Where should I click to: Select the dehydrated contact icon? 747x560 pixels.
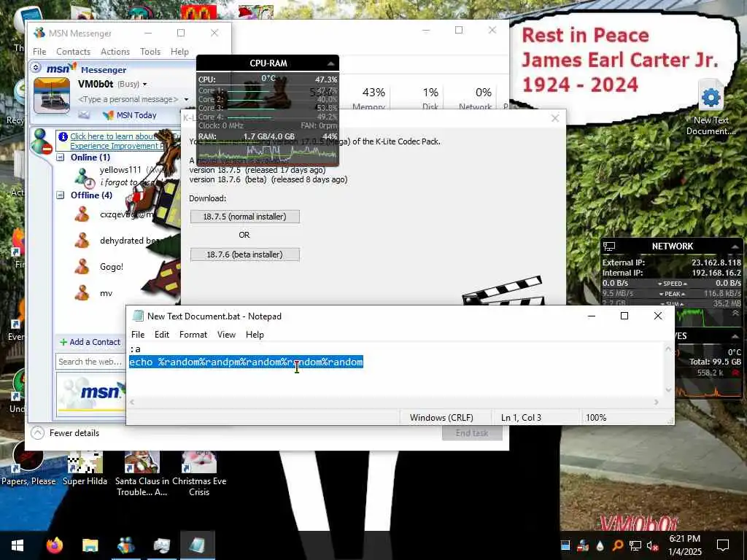point(82,241)
